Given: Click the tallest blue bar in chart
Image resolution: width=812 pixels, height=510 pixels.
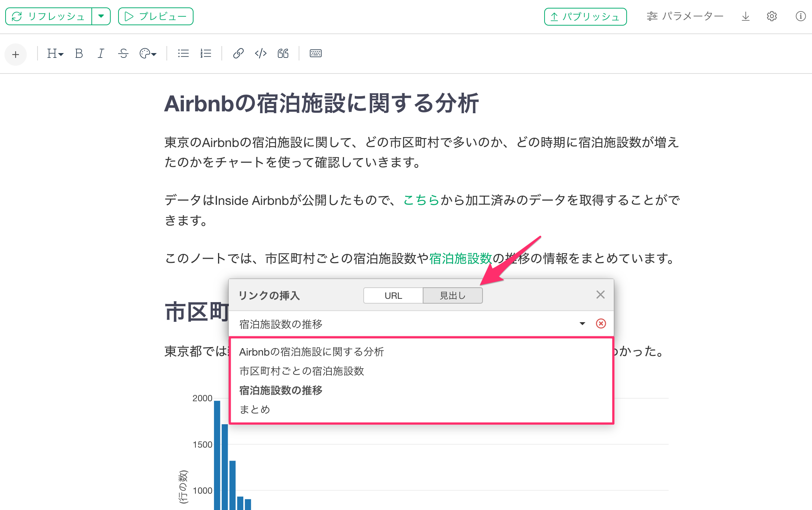Looking at the screenshot, I should point(217,455).
